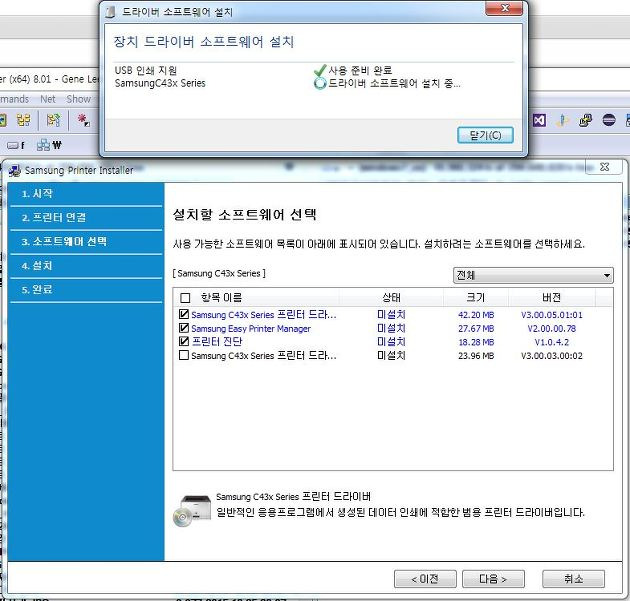
Task: Uncheck Samsung Easy Printer Manager
Action: [x=184, y=328]
